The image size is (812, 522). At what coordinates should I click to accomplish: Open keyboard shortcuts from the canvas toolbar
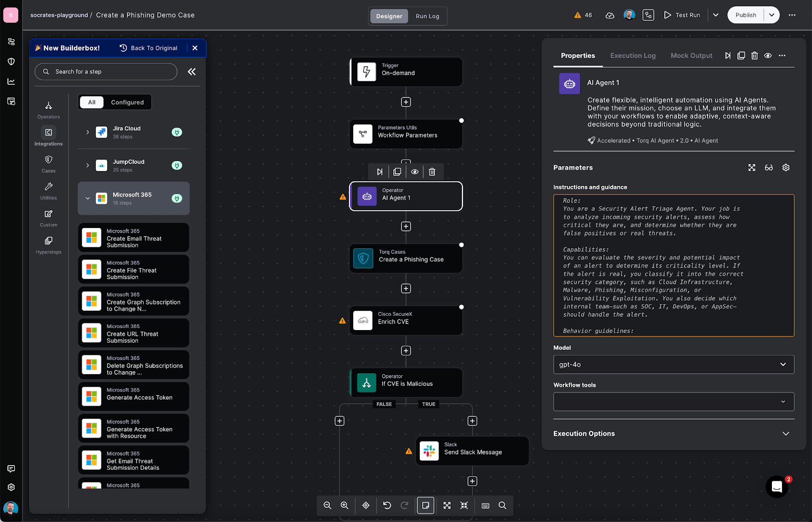click(485, 505)
